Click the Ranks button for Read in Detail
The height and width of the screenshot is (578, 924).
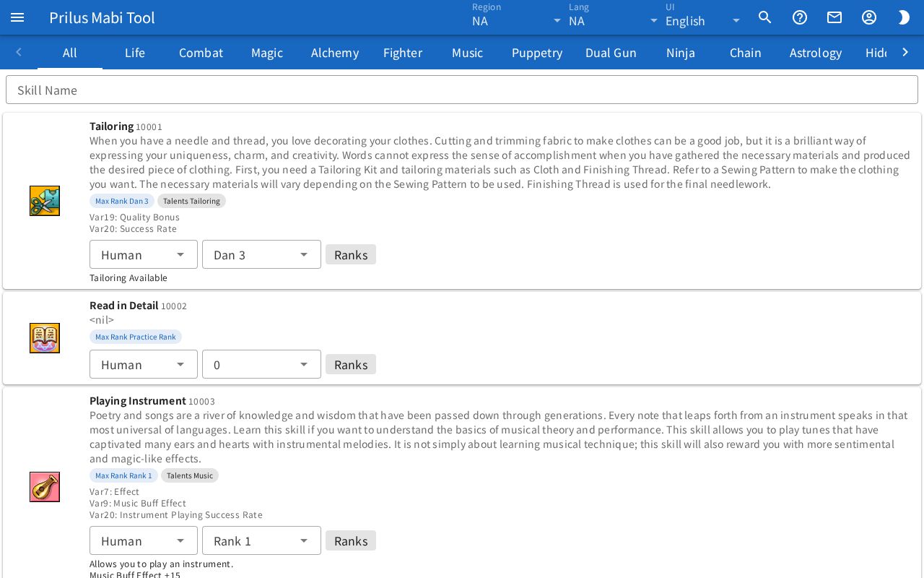pyautogui.click(x=351, y=364)
